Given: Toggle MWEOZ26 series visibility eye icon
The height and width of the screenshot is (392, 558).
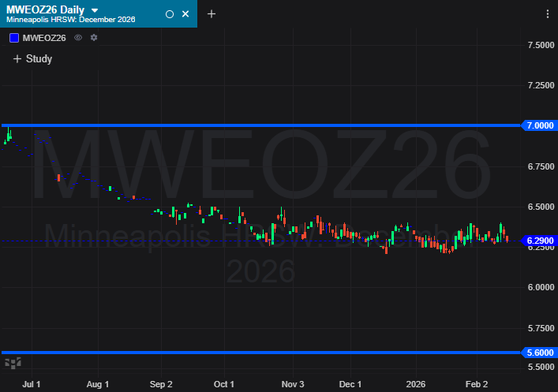Looking at the screenshot, I should tap(78, 37).
